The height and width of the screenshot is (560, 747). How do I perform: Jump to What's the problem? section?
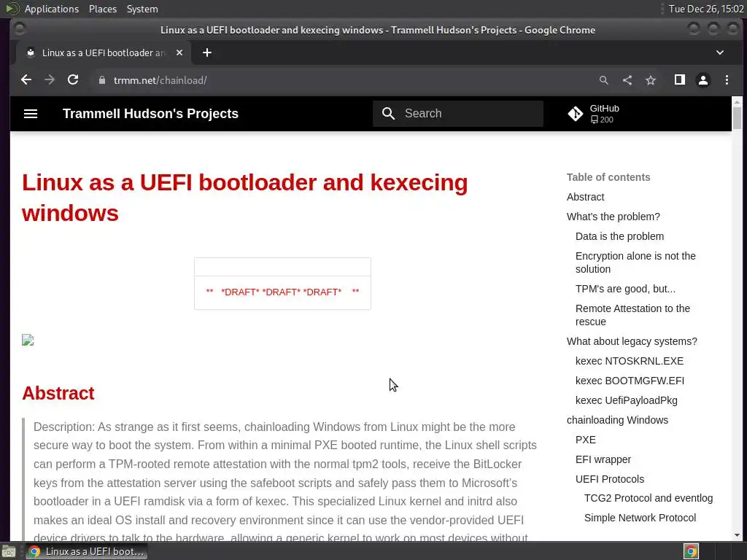(613, 217)
